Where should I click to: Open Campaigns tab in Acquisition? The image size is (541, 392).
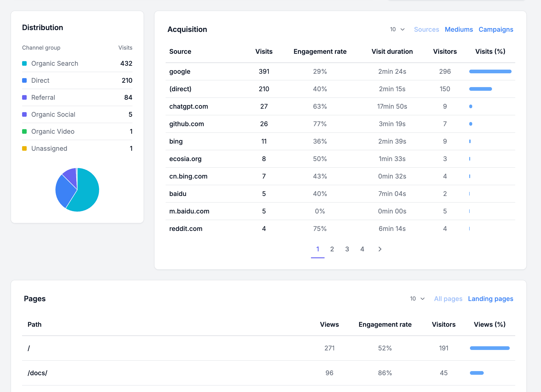(x=496, y=29)
